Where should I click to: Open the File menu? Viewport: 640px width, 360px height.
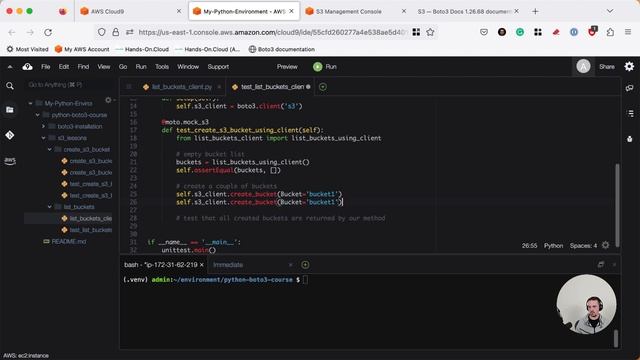tap(46, 67)
